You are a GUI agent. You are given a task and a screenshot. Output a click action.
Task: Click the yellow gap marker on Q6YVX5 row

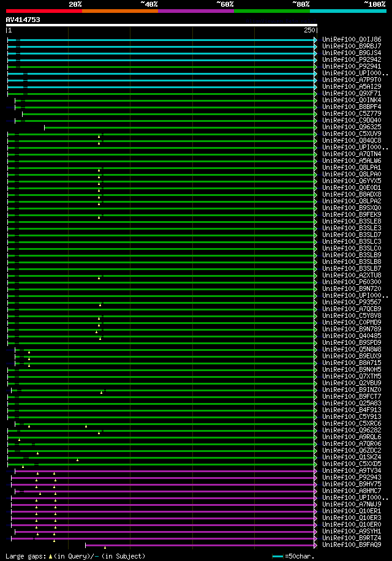point(99,184)
